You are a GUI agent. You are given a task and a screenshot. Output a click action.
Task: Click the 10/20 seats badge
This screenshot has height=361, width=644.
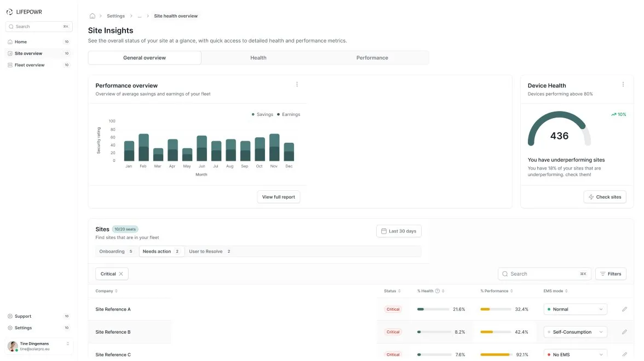[125, 229]
